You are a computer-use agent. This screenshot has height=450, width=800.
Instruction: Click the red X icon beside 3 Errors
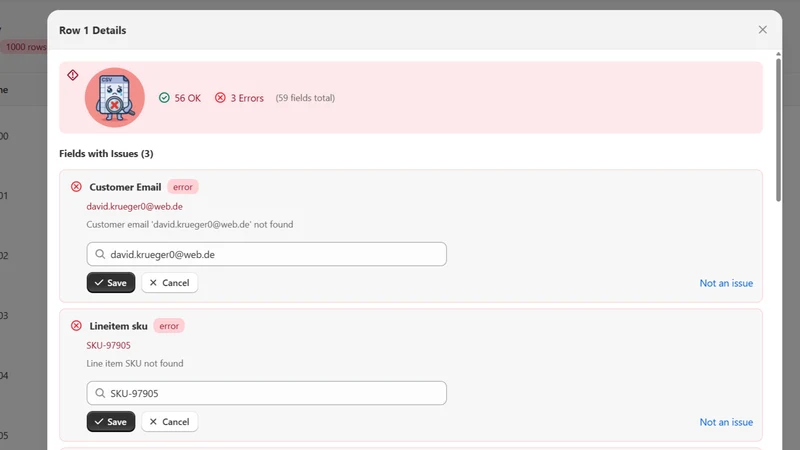[220, 97]
